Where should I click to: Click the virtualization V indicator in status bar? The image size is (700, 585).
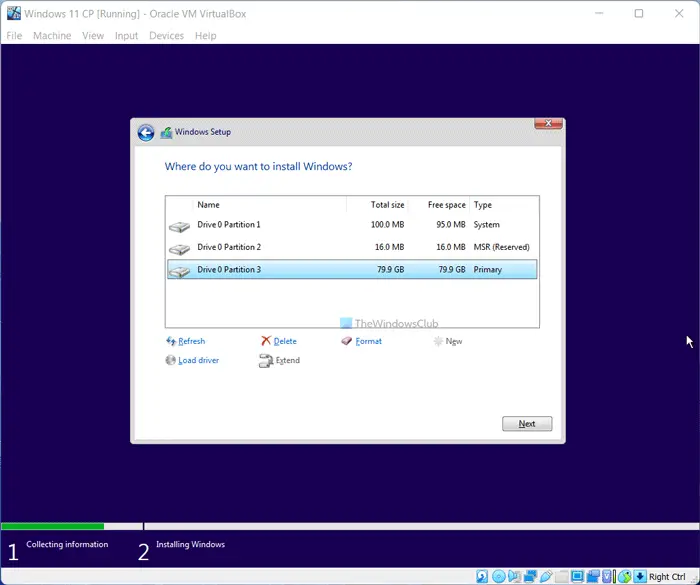pos(607,577)
